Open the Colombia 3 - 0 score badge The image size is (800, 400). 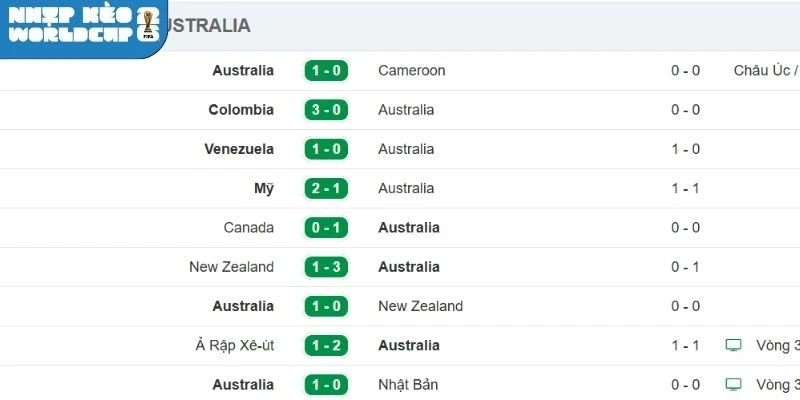[x=326, y=110]
